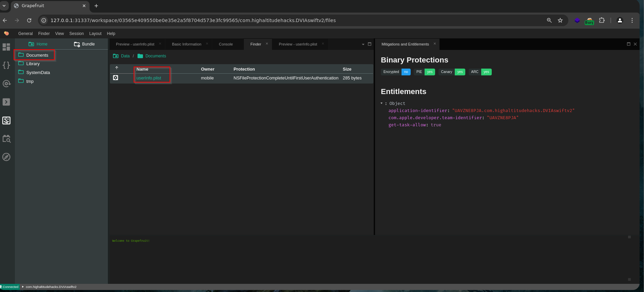
Task: Open the browser Extensions puzzle icon
Action: click(602, 20)
